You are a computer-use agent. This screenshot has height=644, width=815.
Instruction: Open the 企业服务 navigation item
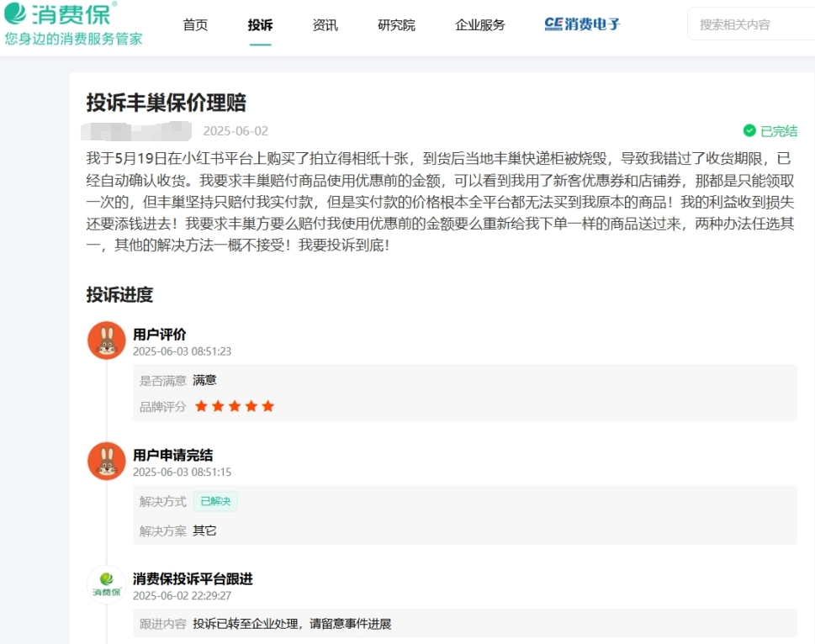click(x=479, y=24)
